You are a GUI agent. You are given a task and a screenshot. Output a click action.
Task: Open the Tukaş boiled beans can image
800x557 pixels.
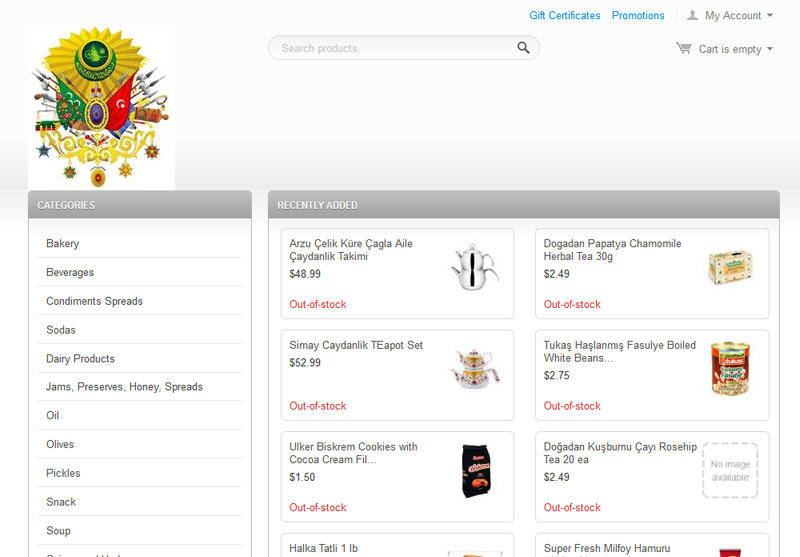point(730,369)
